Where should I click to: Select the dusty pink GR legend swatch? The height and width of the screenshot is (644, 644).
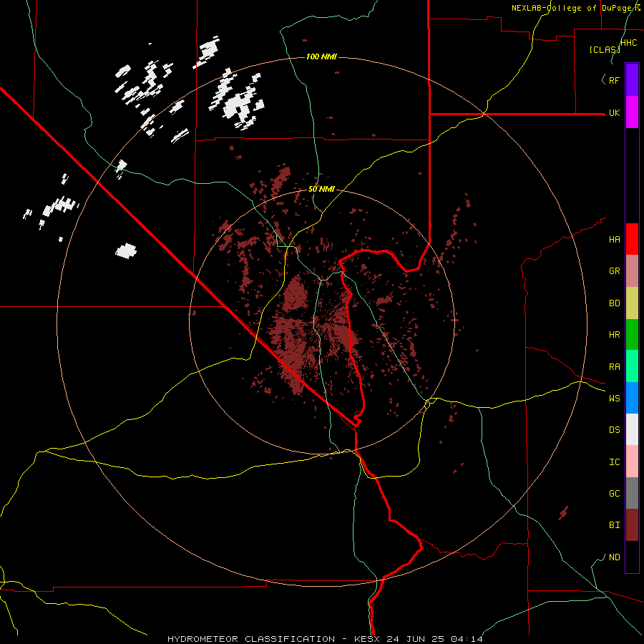632,271
